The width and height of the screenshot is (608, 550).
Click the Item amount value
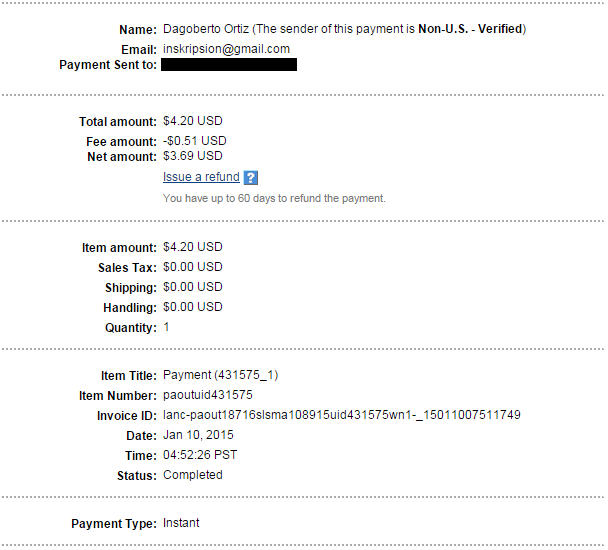[193, 247]
